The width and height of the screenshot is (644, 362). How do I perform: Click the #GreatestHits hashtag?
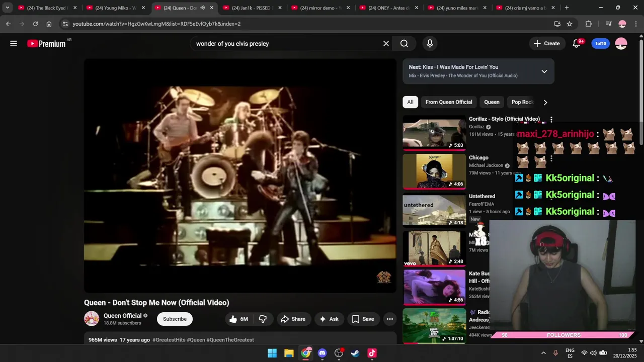pyautogui.click(x=169, y=340)
